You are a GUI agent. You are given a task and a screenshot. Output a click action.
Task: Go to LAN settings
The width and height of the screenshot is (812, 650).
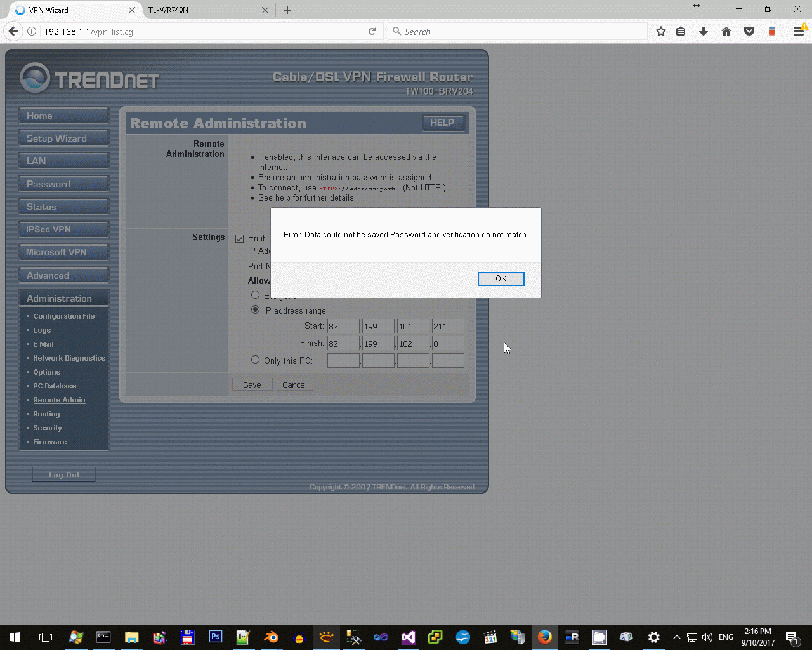(x=64, y=161)
